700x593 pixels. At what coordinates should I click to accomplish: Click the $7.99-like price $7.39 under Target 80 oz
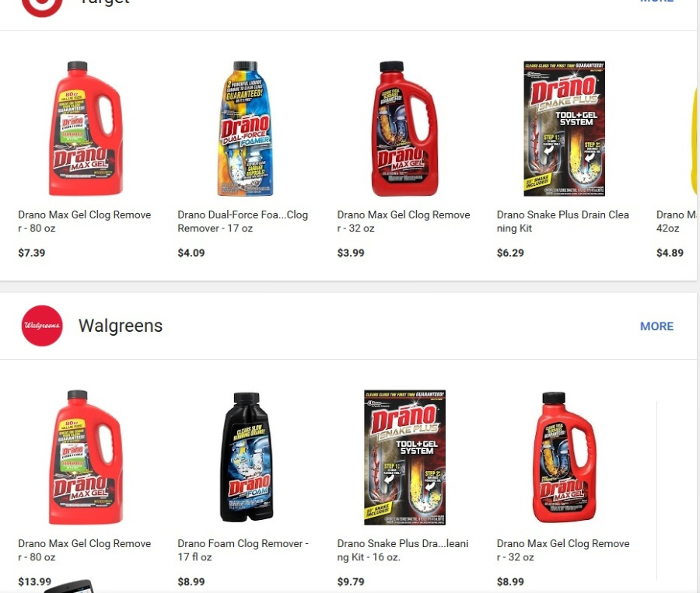click(32, 253)
